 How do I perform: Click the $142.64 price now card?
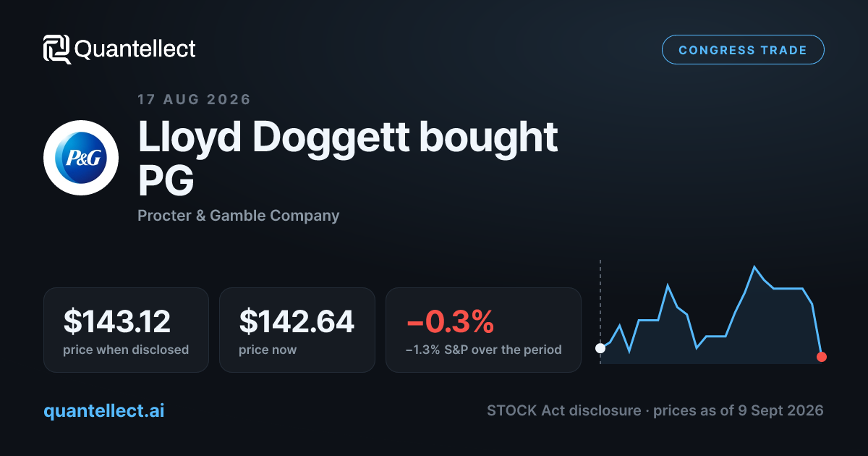(297, 330)
